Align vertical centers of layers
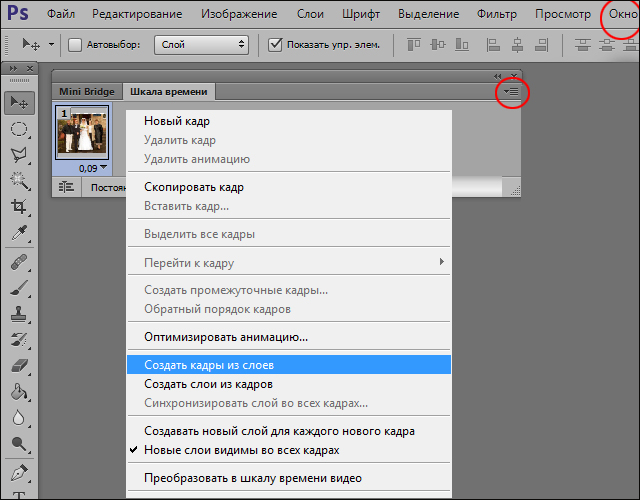 click(438, 44)
